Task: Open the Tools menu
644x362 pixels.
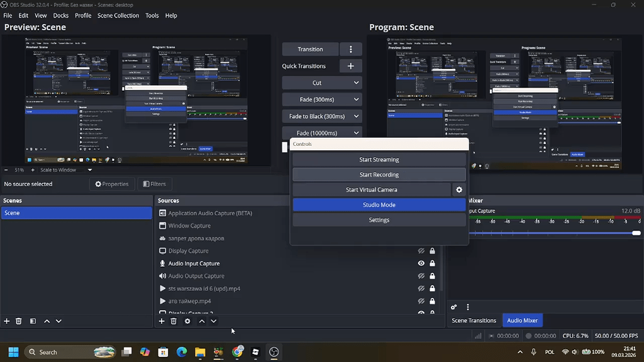Action: click(152, 16)
